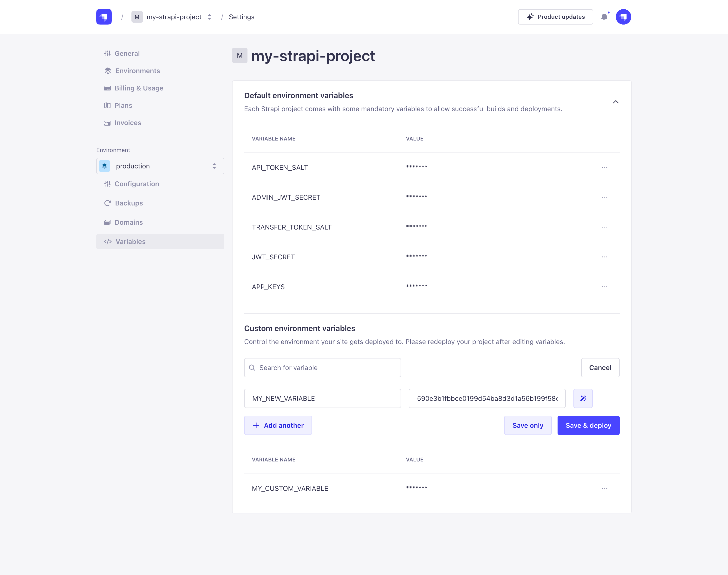Open options menu for API_TOKEN_SALT
728x575 pixels.
tap(605, 167)
